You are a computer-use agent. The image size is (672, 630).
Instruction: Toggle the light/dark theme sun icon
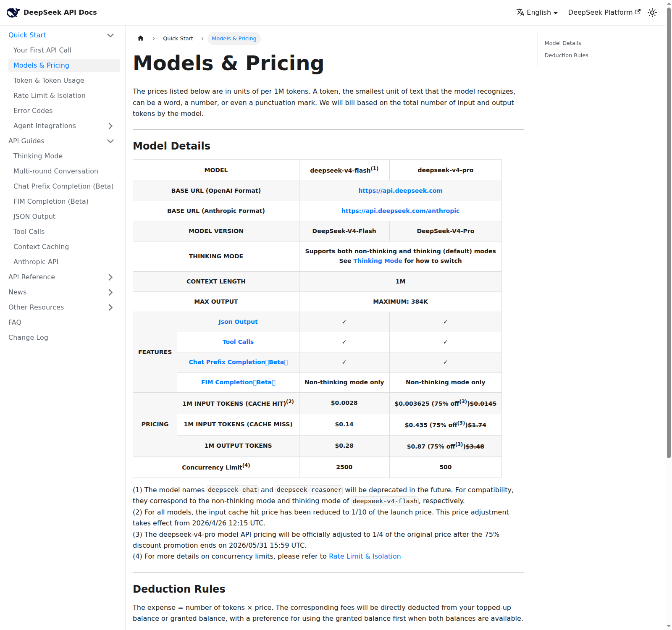652,13
